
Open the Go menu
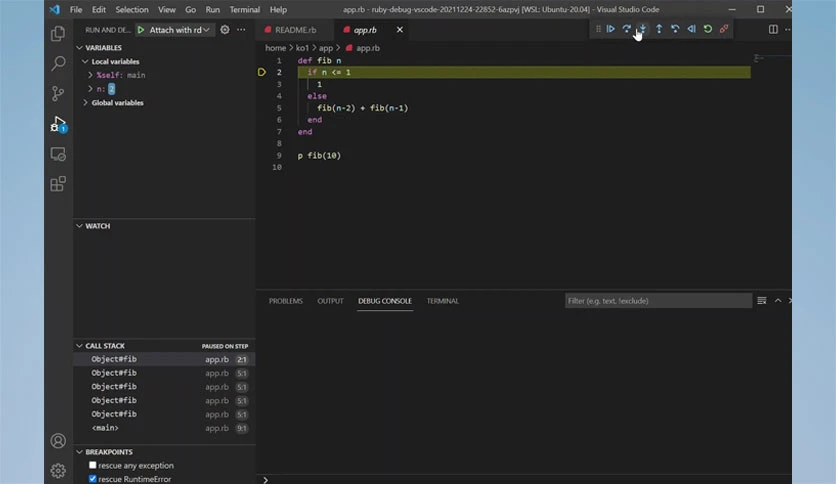click(190, 10)
